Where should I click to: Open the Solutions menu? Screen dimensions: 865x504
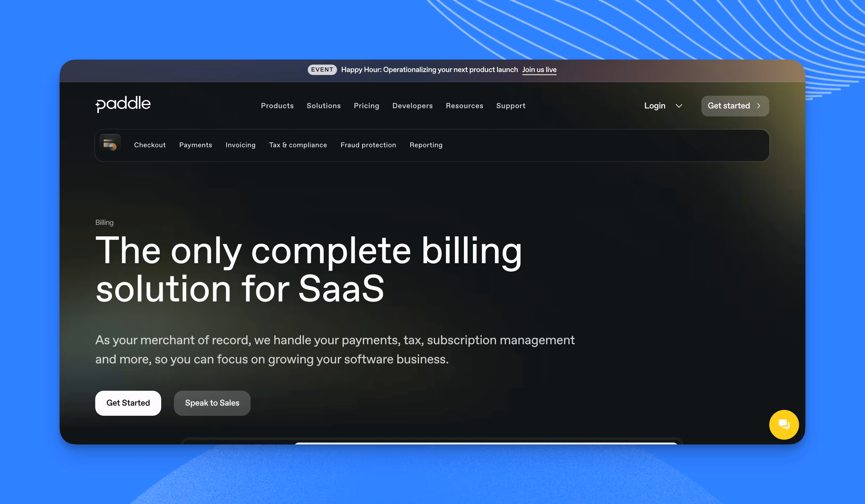(x=323, y=106)
